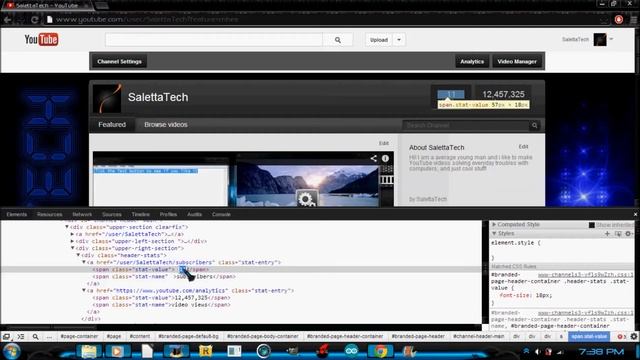Open the Styles gear options icon
Image resolution: width=640 pixels, height=360 pixels.
(628, 233)
